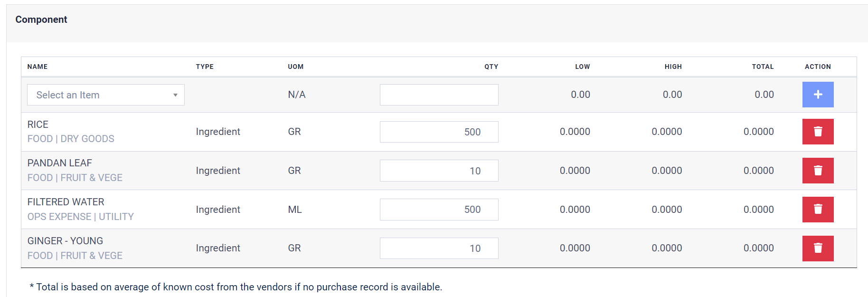Click the FOOD | FRUIT & VEGE link under PANDAN LEAF

75,178
